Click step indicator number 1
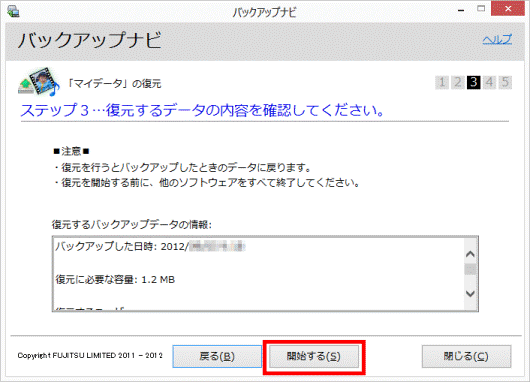 442,82
